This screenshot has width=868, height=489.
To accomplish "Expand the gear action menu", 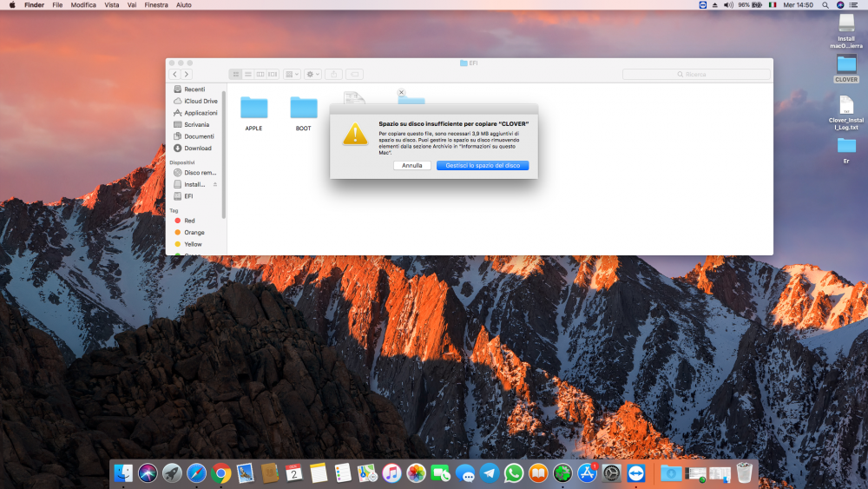I will tap(312, 74).
